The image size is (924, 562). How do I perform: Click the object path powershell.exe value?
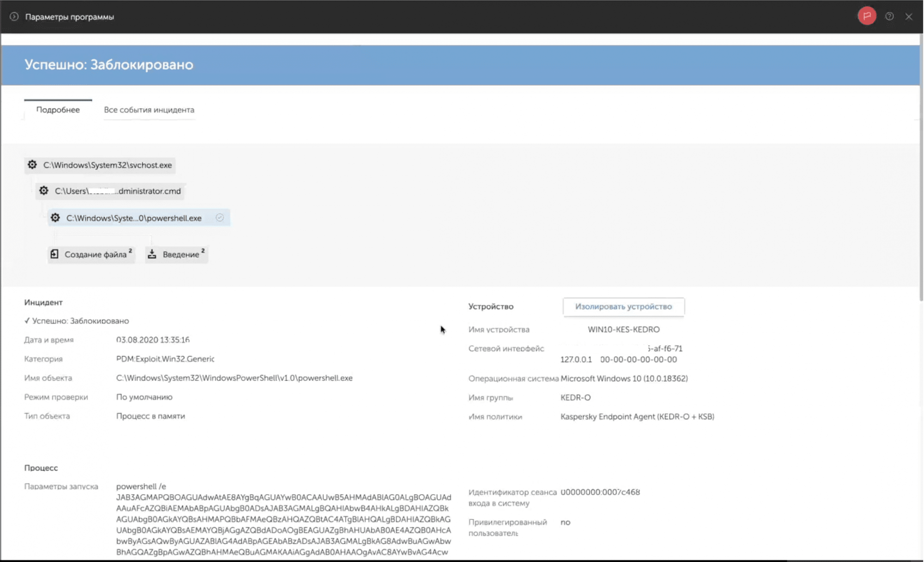tap(234, 378)
